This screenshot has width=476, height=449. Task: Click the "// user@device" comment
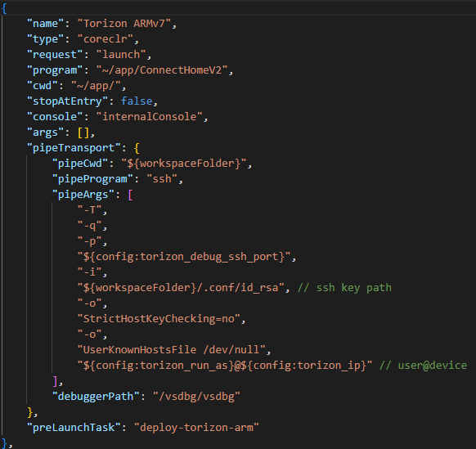[423, 366]
